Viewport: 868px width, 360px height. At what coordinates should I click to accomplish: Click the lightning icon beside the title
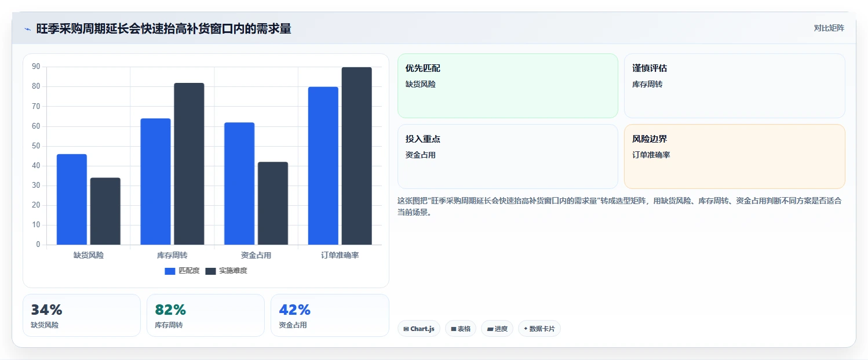(27, 29)
